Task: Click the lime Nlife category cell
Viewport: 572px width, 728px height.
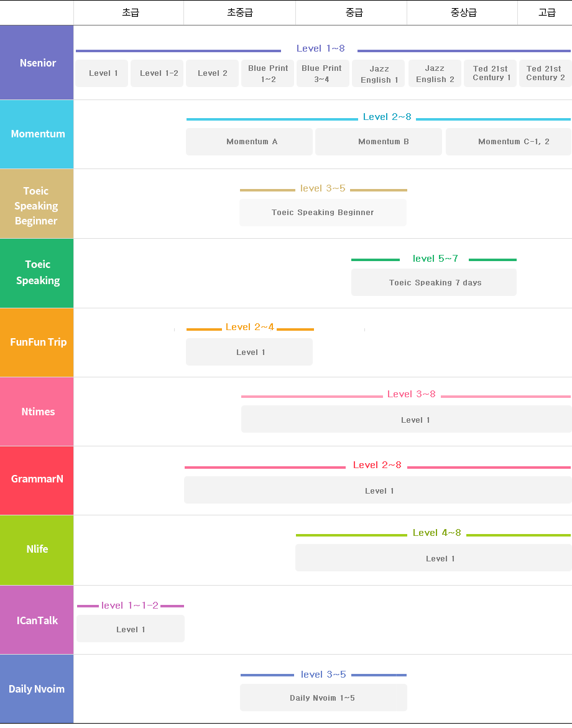Action: [x=37, y=550]
